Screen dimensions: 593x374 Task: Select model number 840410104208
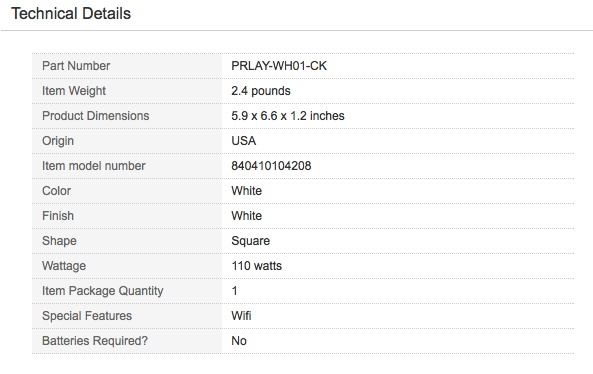[271, 166]
